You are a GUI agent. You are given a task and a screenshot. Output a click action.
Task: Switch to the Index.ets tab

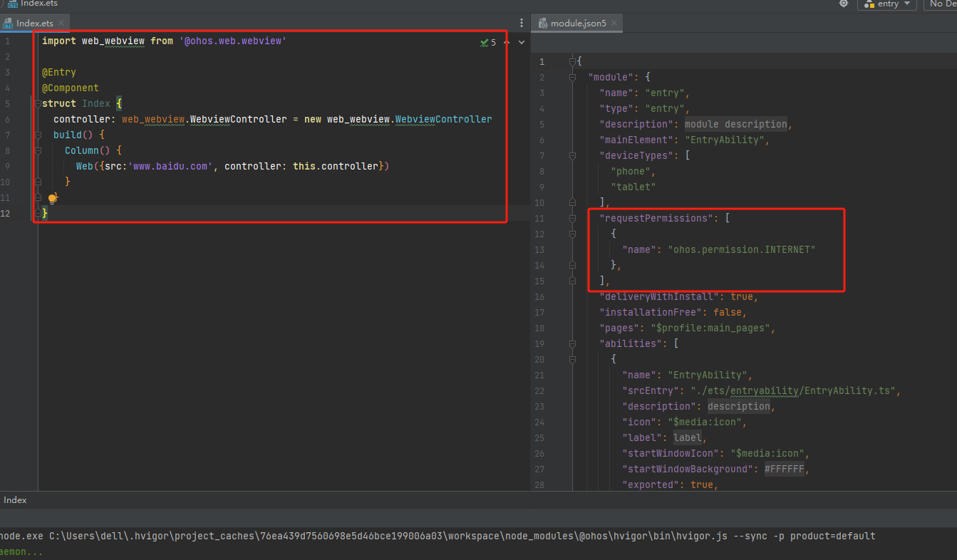pyautogui.click(x=34, y=24)
